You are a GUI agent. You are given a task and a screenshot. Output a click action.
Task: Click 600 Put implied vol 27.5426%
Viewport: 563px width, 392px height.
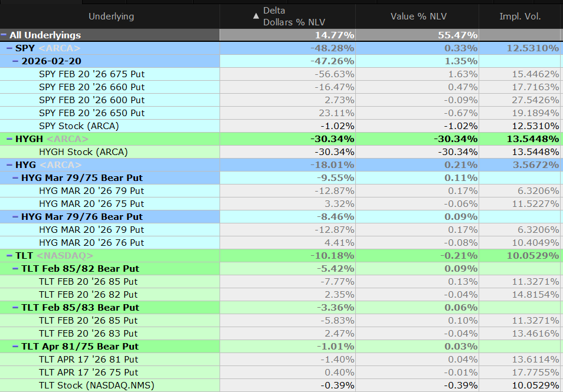pyautogui.click(x=535, y=100)
